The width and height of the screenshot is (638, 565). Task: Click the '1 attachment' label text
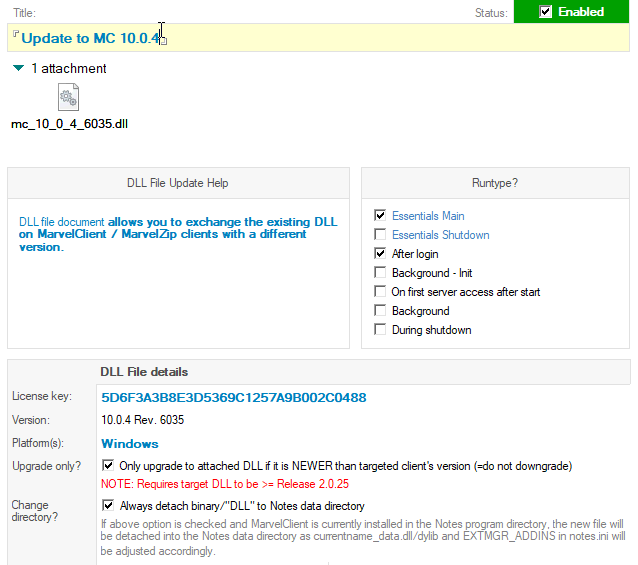click(x=69, y=68)
